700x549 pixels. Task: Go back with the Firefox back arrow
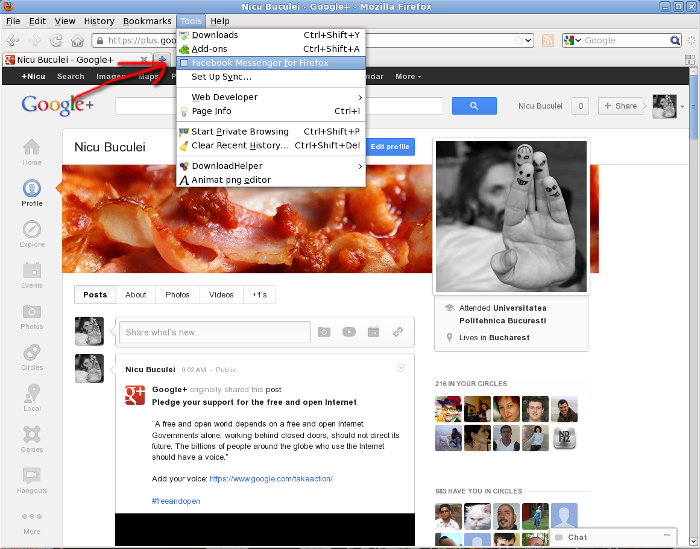(12, 40)
